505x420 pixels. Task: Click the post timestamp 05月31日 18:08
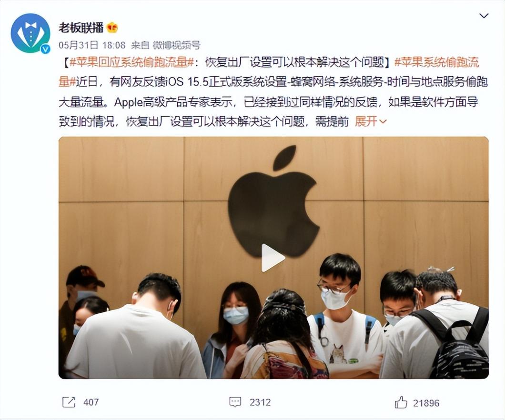(x=92, y=45)
